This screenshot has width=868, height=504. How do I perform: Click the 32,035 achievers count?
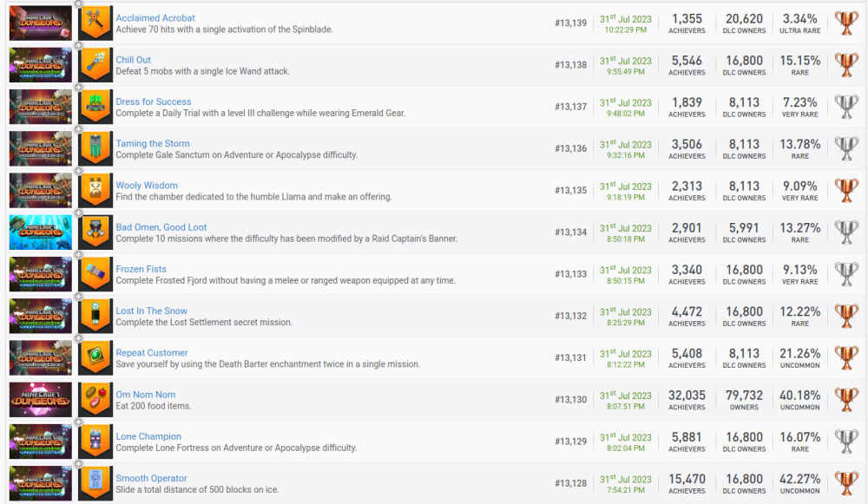(687, 395)
